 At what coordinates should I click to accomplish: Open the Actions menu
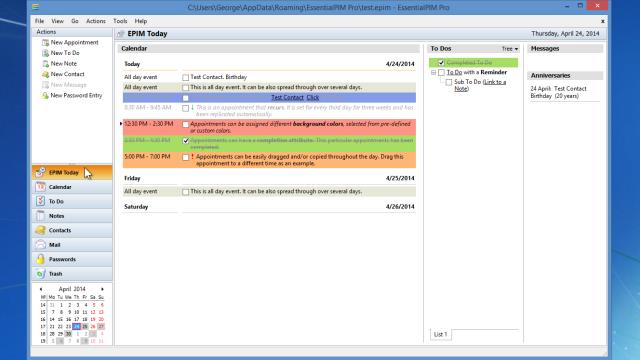96,21
